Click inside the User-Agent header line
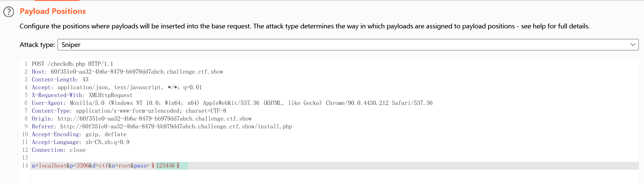Screen dimensions: 644x184 pos(232,103)
